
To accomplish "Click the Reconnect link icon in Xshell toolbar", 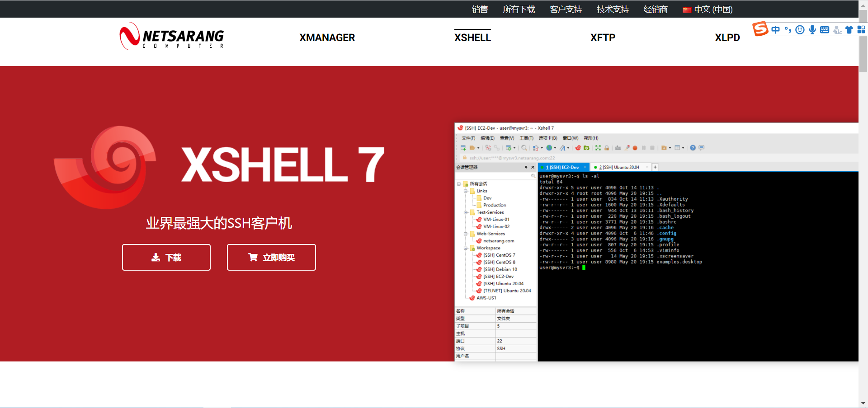I will click(x=496, y=148).
